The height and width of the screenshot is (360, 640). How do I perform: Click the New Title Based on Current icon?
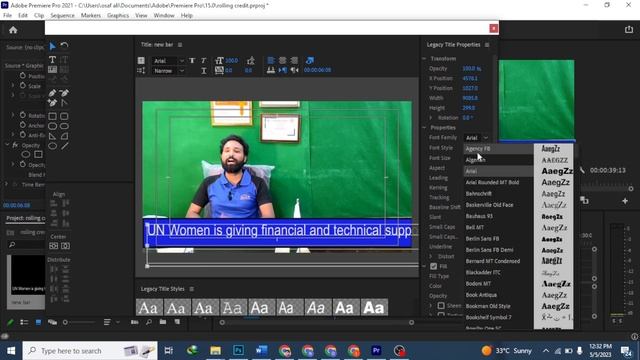(x=141, y=60)
